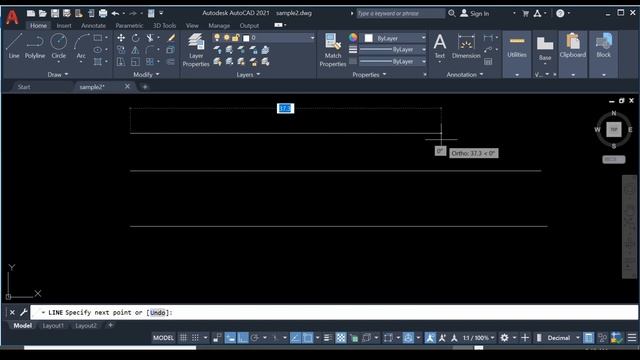Image resolution: width=640 pixels, height=360 pixels.
Task: Toggle transparency checker icon in status bar
Action: tap(340, 338)
